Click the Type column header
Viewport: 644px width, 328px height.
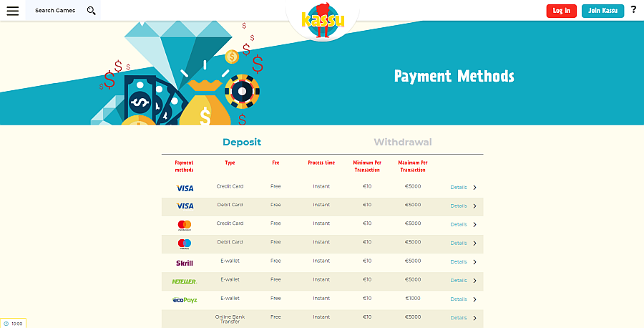point(230,163)
